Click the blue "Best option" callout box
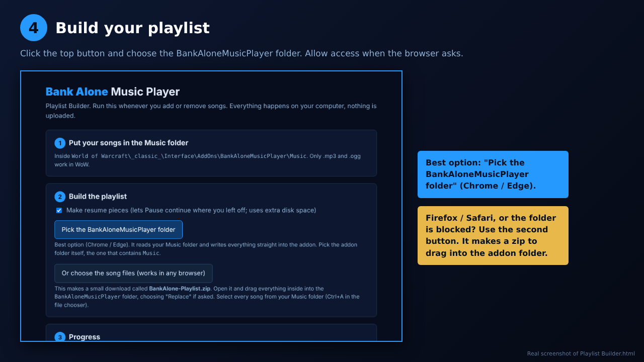The width and height of the screenshot is (644, 362). coord(493,174)
